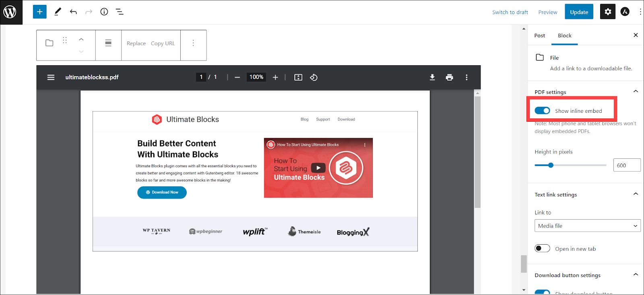Toggle Show inline embed switch

[542, 110]
